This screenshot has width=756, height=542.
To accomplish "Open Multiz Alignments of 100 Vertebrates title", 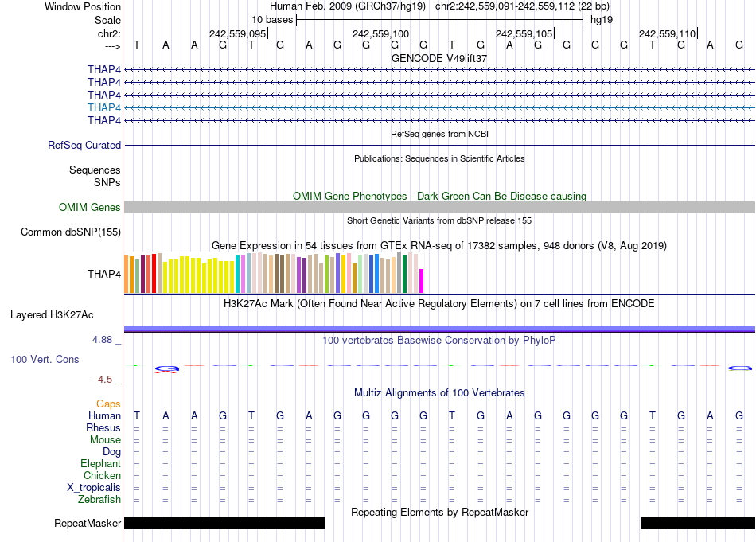I will (439, 393).
